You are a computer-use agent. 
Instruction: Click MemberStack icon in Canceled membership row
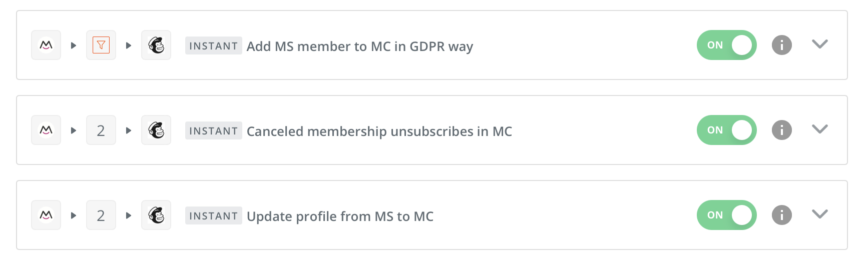coord(46,130)
